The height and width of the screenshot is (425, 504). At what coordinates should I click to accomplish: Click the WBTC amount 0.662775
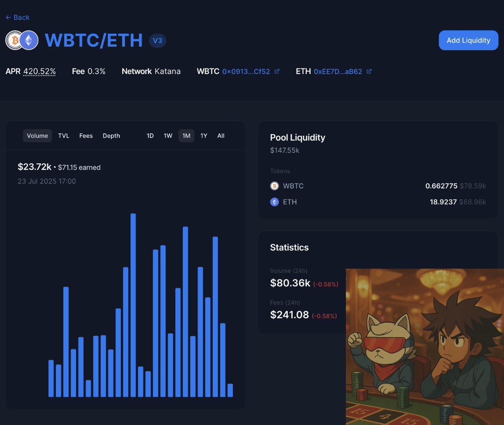tap(441, 186)
